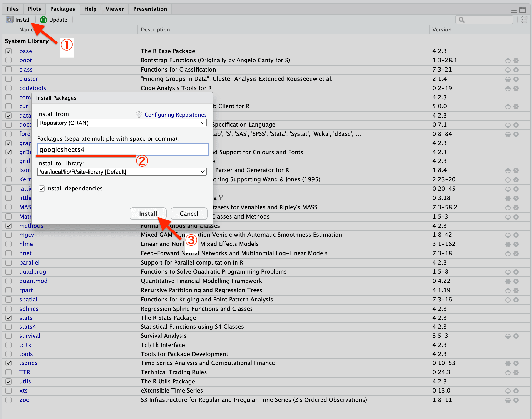Load the quantmod package checkbox
The image size is (532, 419).
point(9,281)
